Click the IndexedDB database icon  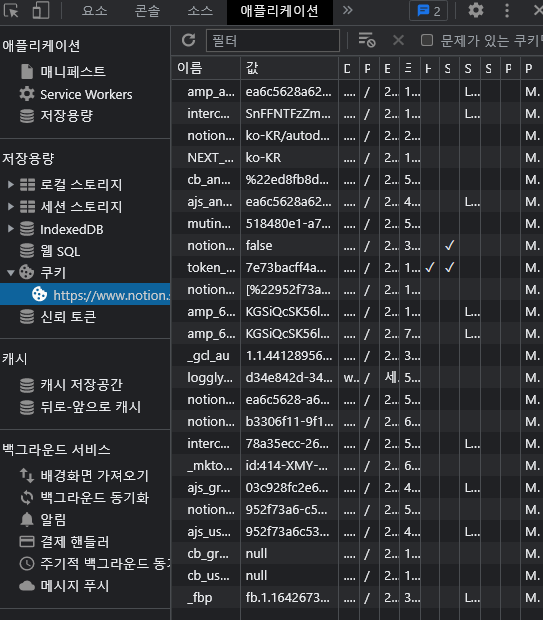tap(27, 229)
